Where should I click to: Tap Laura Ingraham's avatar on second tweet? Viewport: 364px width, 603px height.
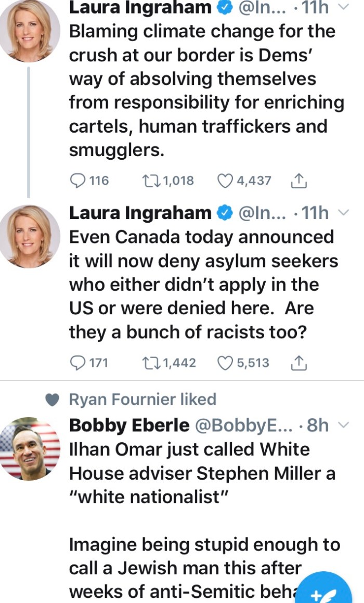(29, 236)
